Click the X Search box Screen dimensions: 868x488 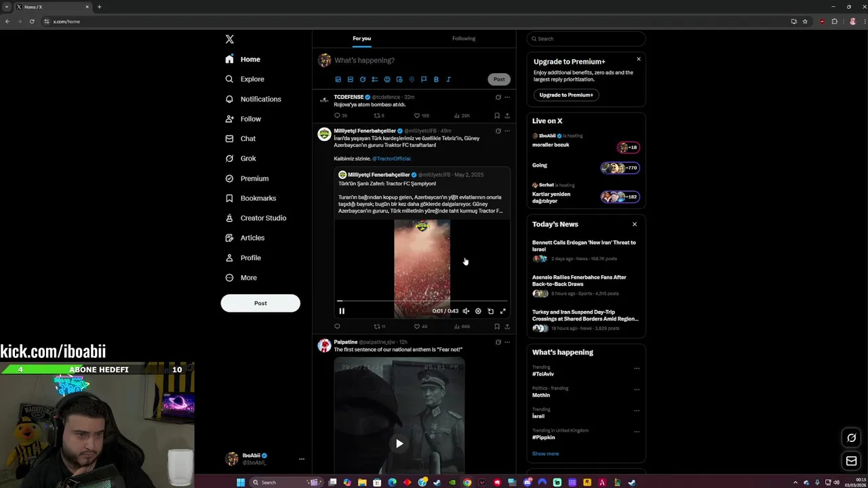(x=587, y=39)
